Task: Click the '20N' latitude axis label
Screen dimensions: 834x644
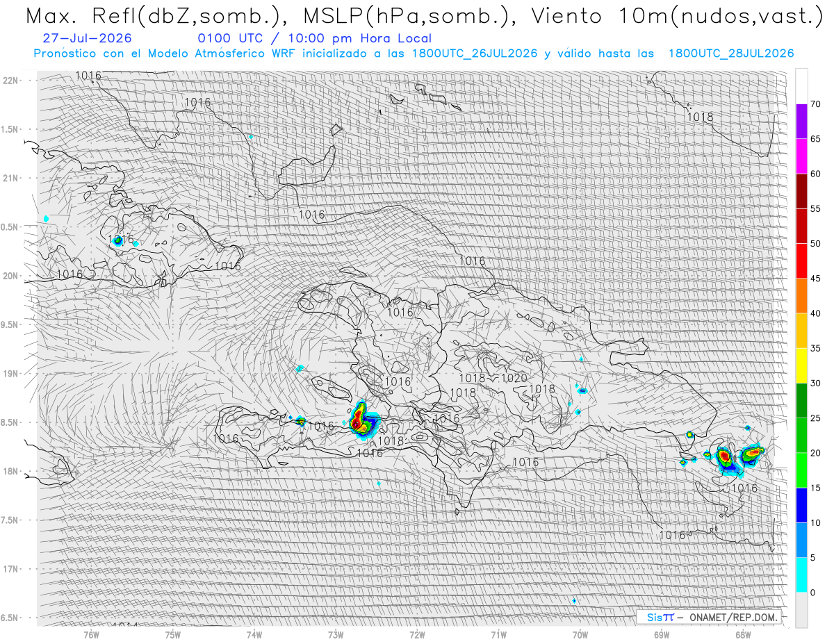Action: point(11,276)
